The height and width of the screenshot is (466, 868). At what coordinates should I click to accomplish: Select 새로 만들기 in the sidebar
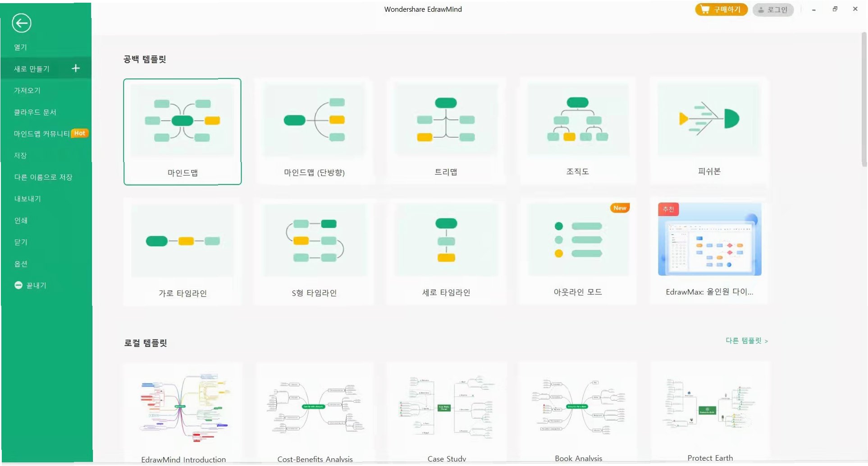click(46, 68)
